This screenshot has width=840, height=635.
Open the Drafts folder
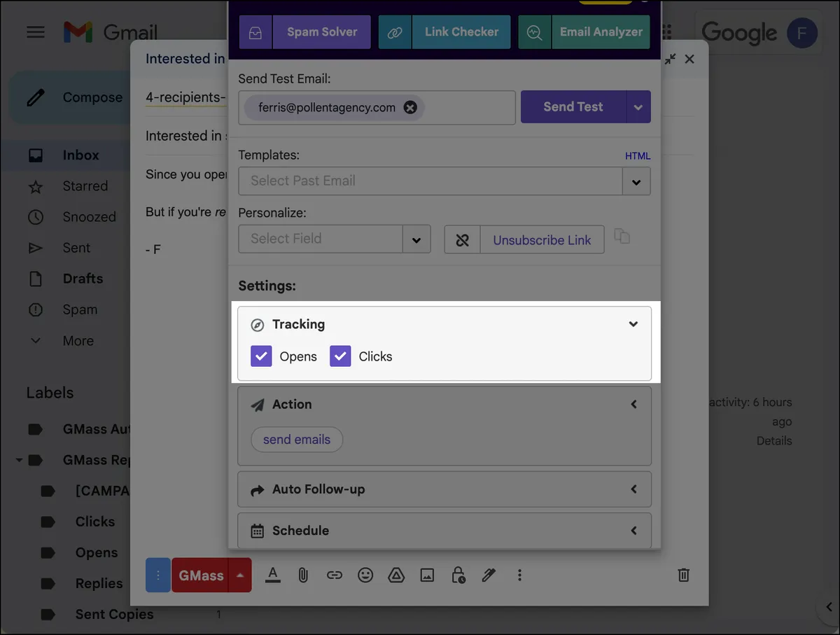click(x=83, y=279)
